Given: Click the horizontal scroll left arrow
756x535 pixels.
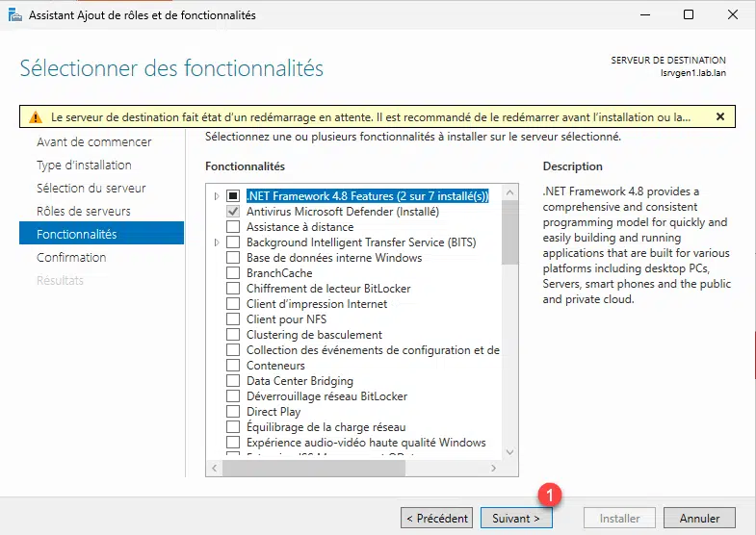Looking at the screenshot, I should pyautogui.click(x=215, y=468).
